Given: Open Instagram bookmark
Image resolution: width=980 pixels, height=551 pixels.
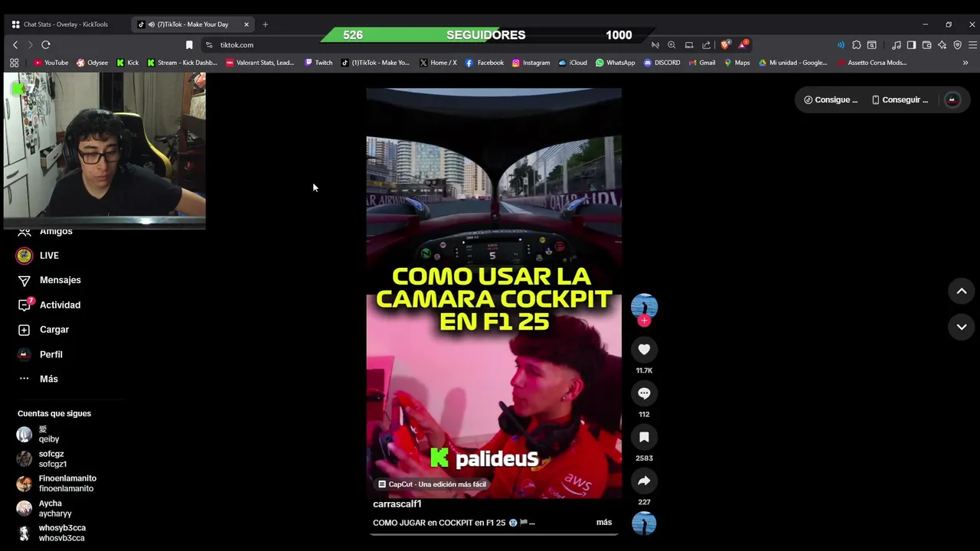Looking at the screenshot, I should (531, 63).
